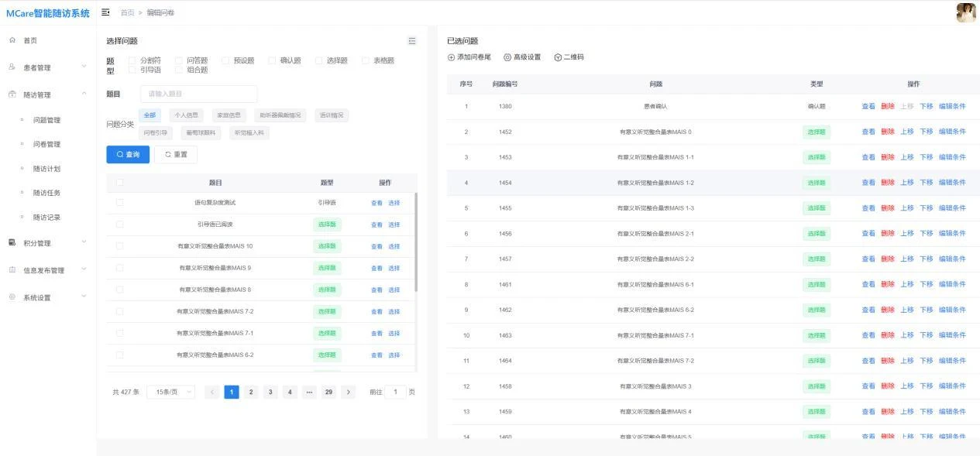Select the 个人信息 category tag
This screenshot has height=456, width=980.
[186, 115]
